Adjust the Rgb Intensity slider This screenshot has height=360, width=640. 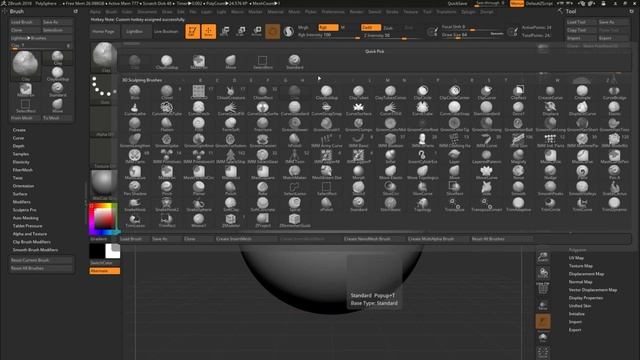[x=329, y=36]
